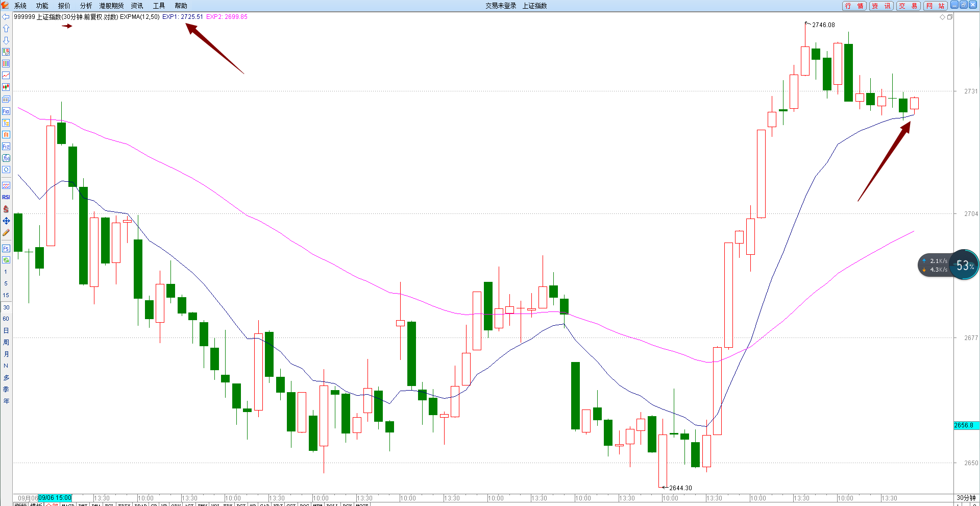This screenshot has height=506, width=980.
Task: Click the wavy indicator lines sidebar icon
Action: (6, 185)
